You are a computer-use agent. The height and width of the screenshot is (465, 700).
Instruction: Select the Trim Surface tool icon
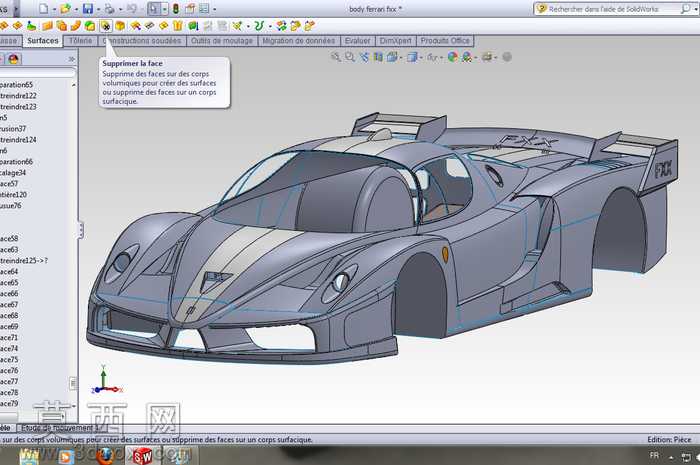pos(150,26)
